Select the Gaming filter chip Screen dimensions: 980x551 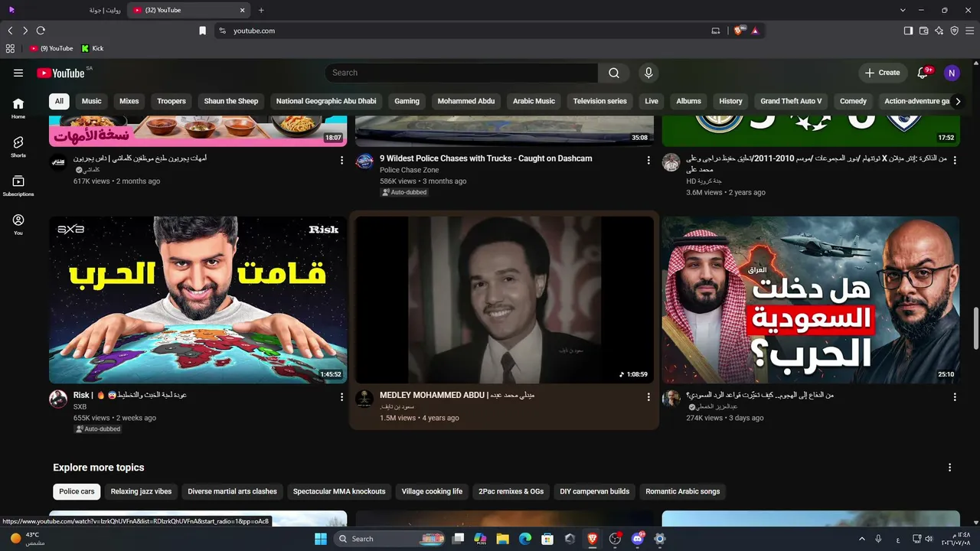[407, 101]
